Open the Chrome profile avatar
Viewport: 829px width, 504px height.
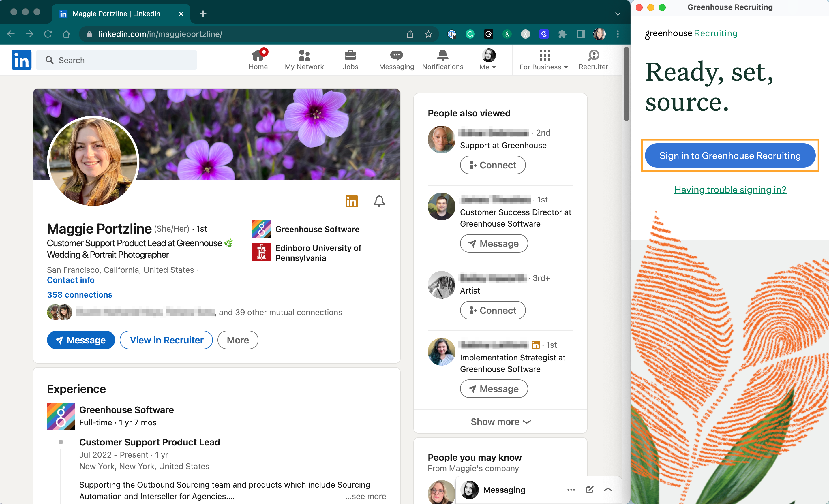click(599, 34)
